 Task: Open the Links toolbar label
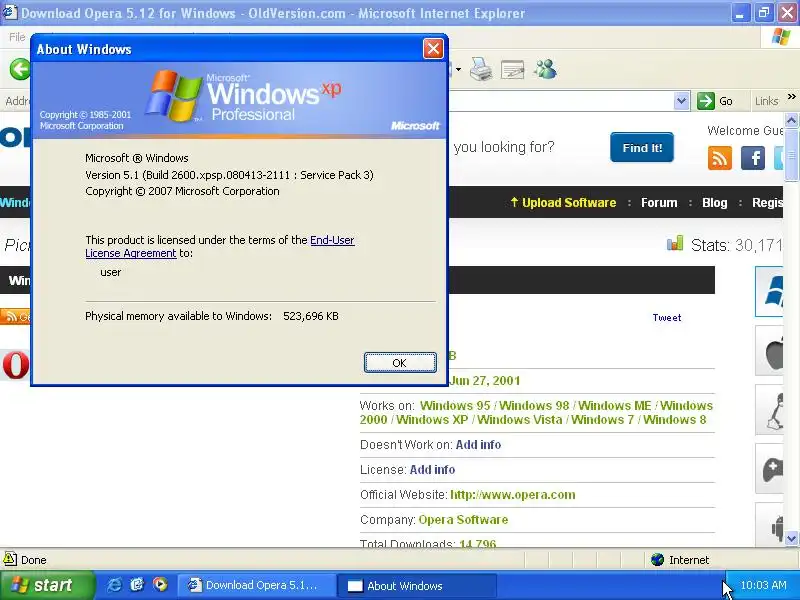[x=766, y=101]
